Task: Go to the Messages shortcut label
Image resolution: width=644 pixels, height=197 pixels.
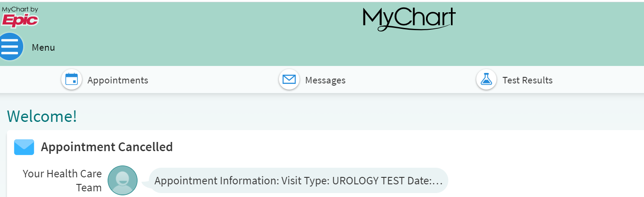Action: tap(325, 80)
